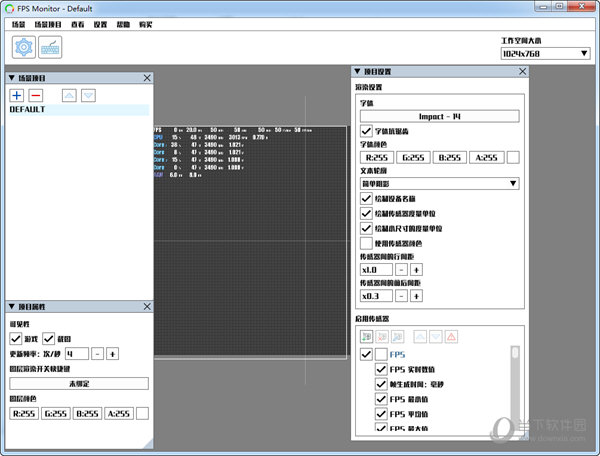The image size is (600, 456).
Task: Increase the x0.3 spacing value
Action: (416, 296)
